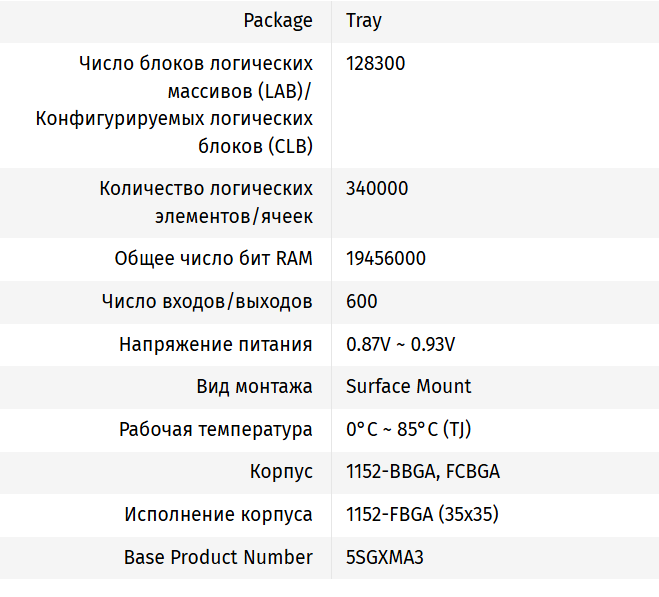Select the voltage range 0.87V ~ 0.93V
The height and width of the screenshot is (597, 659).
[401, 344]
